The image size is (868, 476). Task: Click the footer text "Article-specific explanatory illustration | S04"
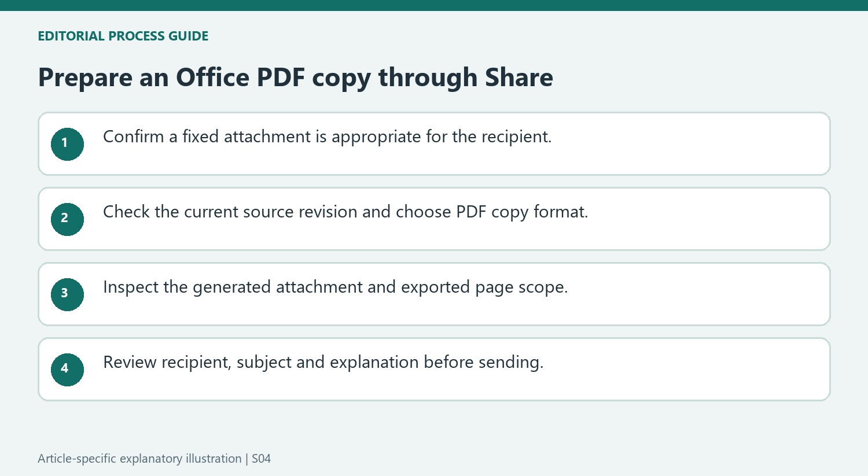pyautogui.click(x=155, y=459)
